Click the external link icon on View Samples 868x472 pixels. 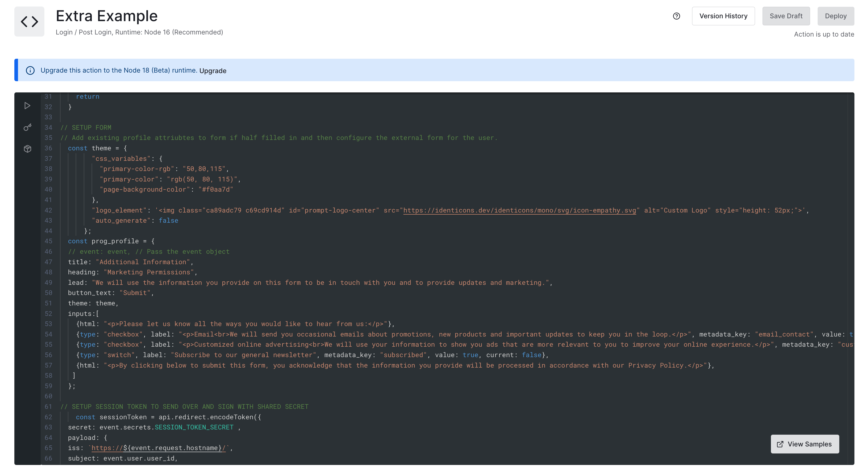[x=780, y=444]
